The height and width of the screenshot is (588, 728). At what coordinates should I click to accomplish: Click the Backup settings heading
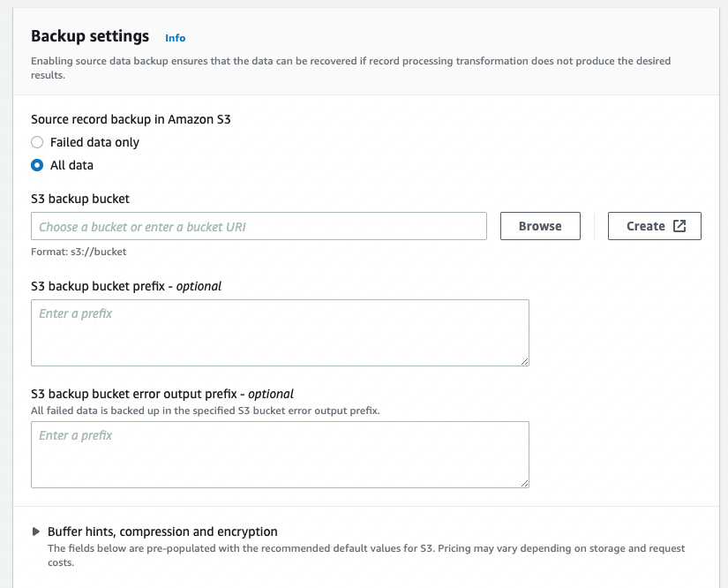point(90,36)
